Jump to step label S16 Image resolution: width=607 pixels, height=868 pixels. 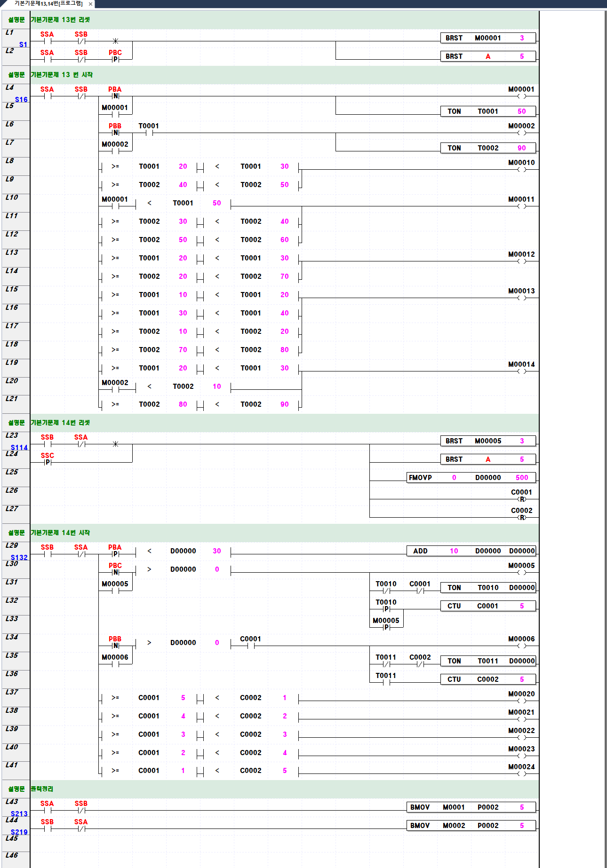pyautogui.click(x=21, y=100)
